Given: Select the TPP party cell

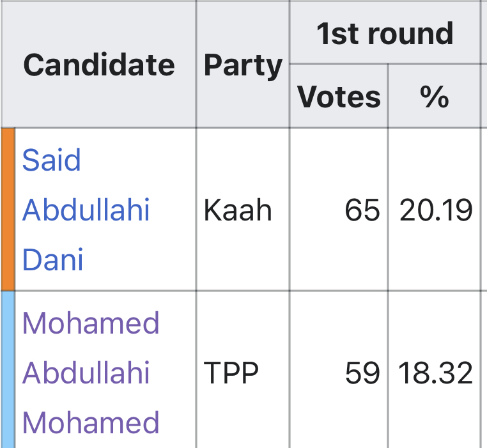Looking at the screenshot, I should (x=243, y=369).
